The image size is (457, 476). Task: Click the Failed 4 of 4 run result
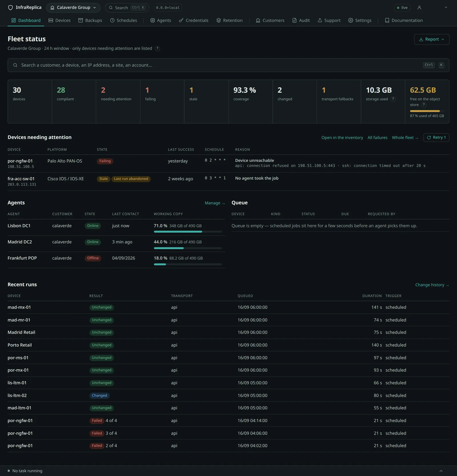(x=103, y=421)
